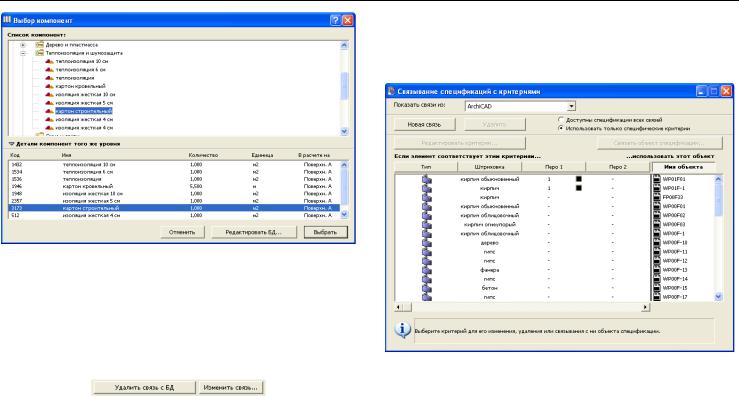The height and width of the screenshot is (396, 739).
Task: Collapse the Детали компонент того же уровня section
Action: [x=11, y=144]
